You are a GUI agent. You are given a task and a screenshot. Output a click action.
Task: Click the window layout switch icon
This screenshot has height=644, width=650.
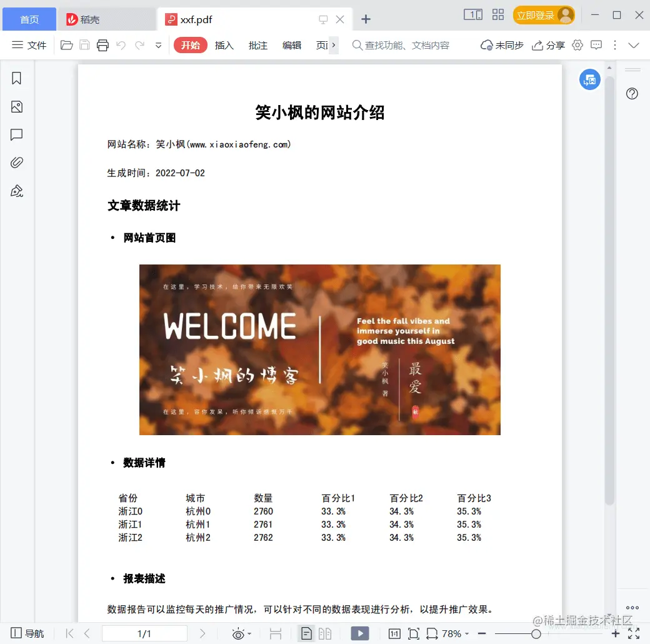point(473,15)
